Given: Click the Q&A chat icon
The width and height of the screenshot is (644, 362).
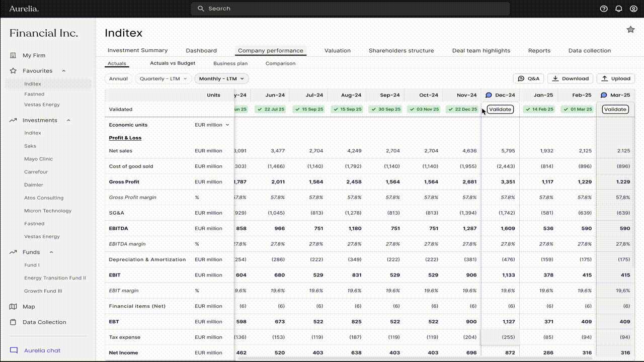Looking at the screenshot, I should click(x=521, y=78).
